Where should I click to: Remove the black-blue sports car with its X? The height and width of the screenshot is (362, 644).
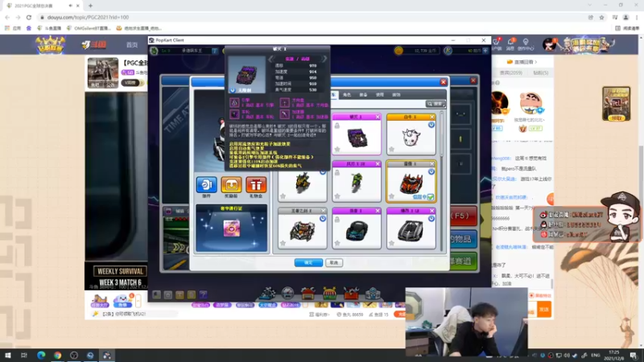(x=378, y=211)
